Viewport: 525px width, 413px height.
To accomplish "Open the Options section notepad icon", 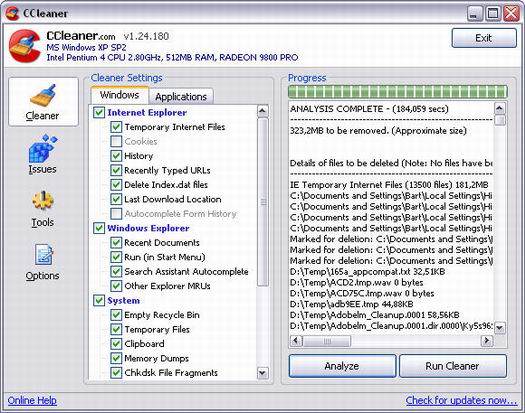I will click(x=44, y=254).
